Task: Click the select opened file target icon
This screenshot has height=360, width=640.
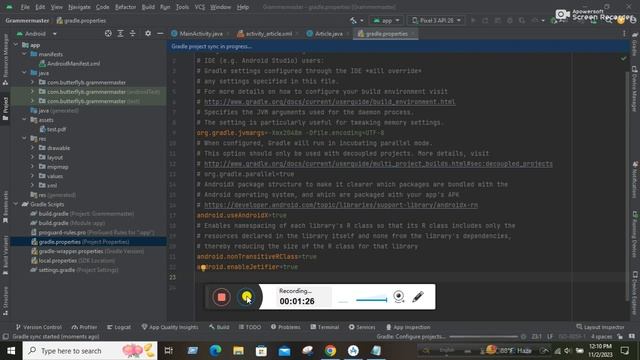Action: 108,33
